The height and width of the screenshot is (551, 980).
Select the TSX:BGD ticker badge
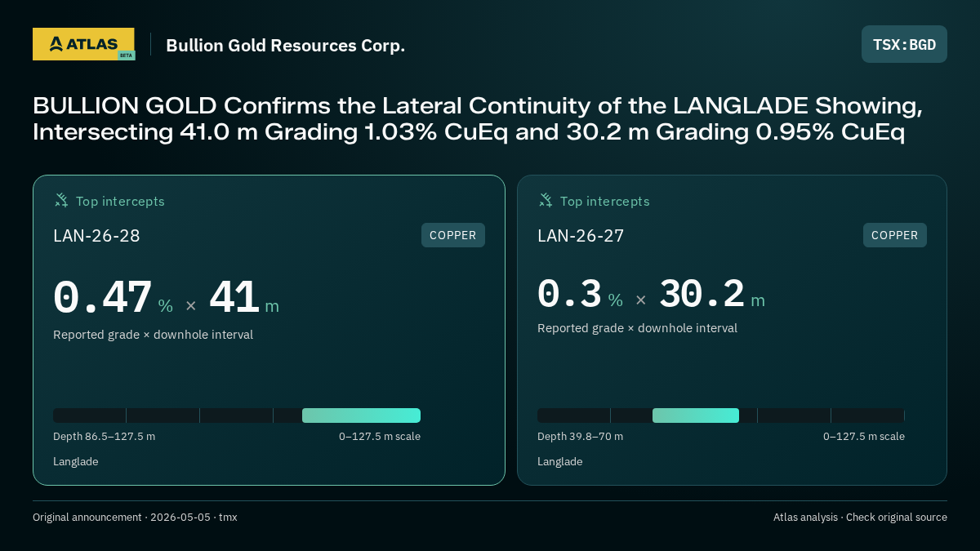click(x=904, y=44)
